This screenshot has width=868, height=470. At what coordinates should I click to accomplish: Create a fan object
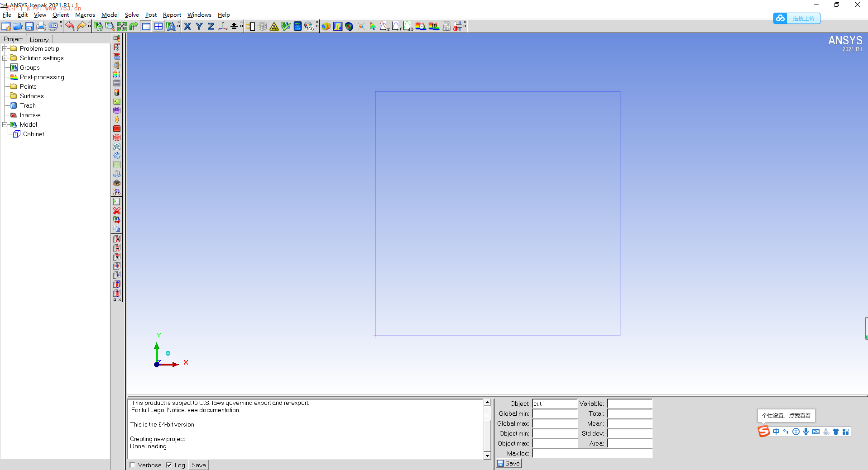(117, 147)
